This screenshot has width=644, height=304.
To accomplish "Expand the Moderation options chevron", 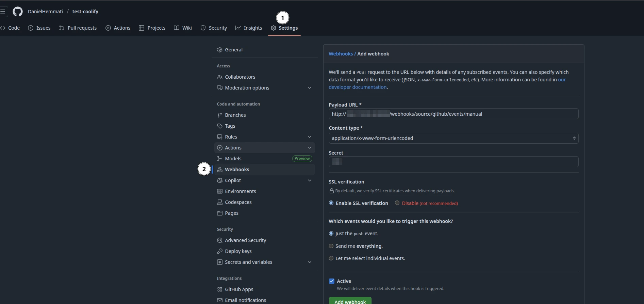I will 310,88.
